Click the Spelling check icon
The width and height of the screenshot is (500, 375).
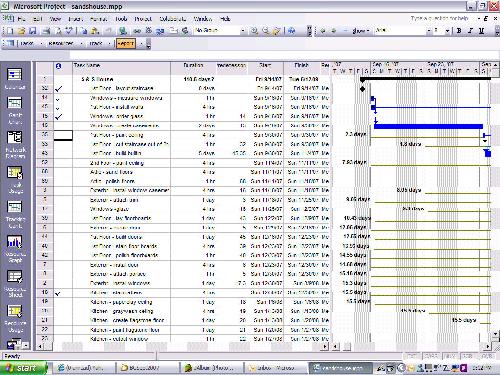[69, 31]
